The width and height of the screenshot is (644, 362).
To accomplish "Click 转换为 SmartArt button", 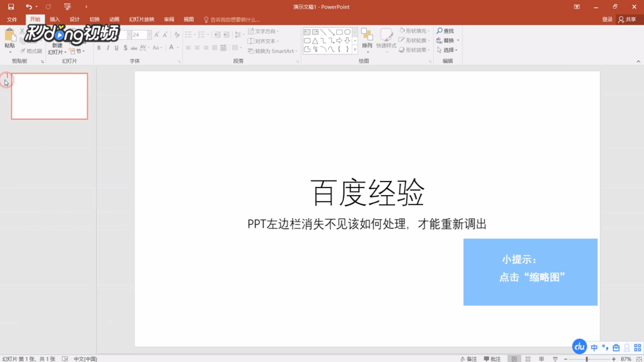I will [x=272, y=51].
